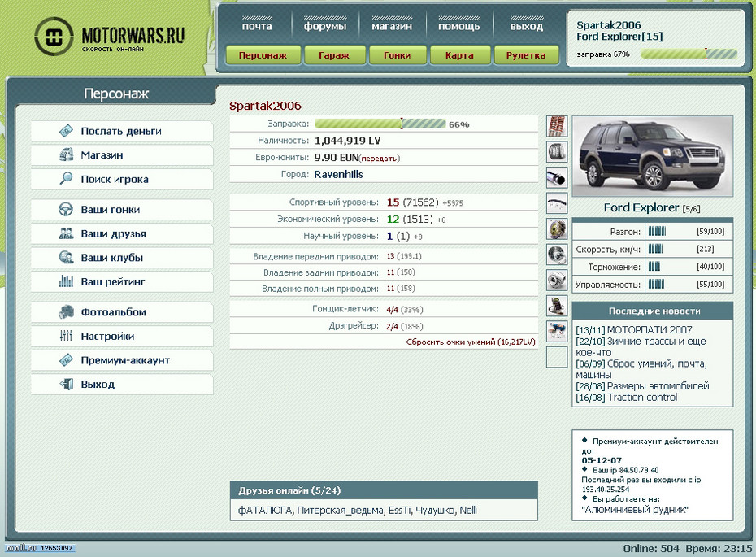Image resolution: width=756 pixels, height=557 pixels.
Task: Open the Ravenhills city link
Action: (x=338, y=175)
